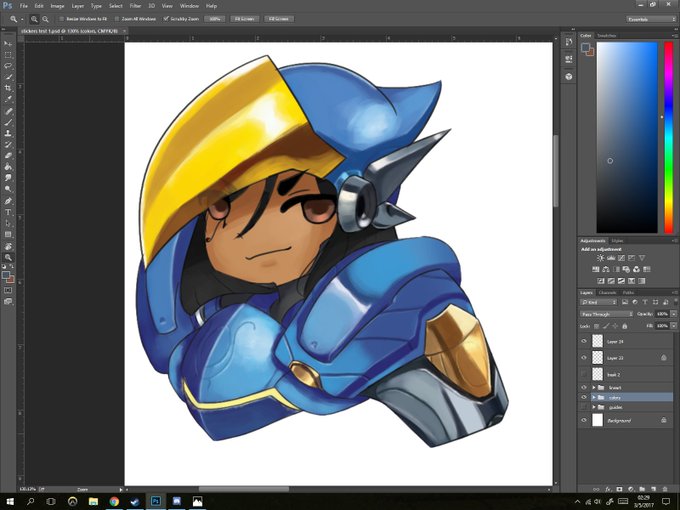Click the Fit Screen button
This screenshot has width=680, height=510.
tap(245, 19)
